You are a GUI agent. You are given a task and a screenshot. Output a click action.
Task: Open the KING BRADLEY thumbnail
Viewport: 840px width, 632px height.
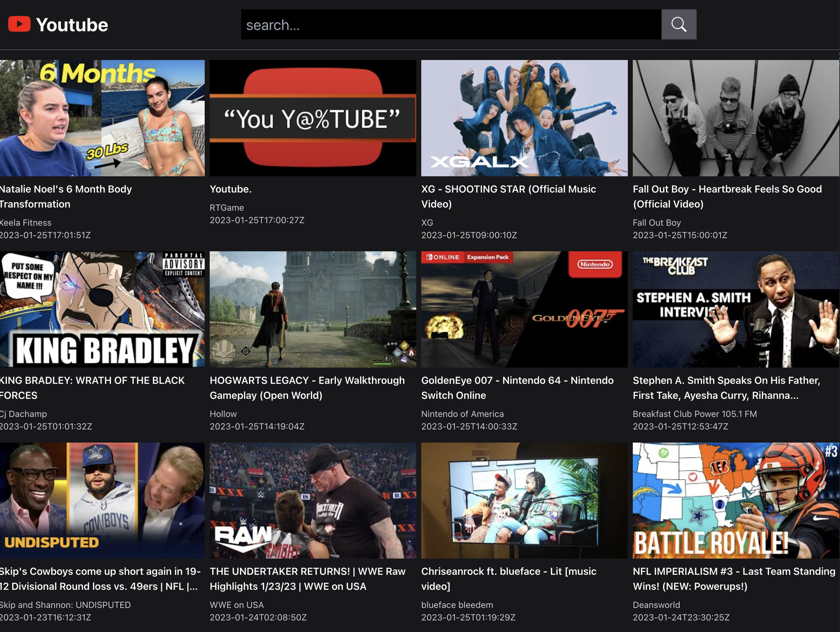click(x=102, y=309)
